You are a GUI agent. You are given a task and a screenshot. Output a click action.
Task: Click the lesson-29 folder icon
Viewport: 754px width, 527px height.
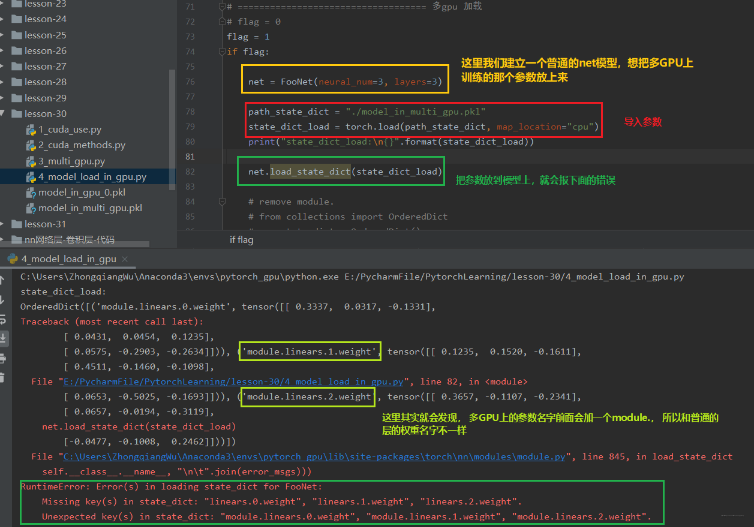coord(17,98)
